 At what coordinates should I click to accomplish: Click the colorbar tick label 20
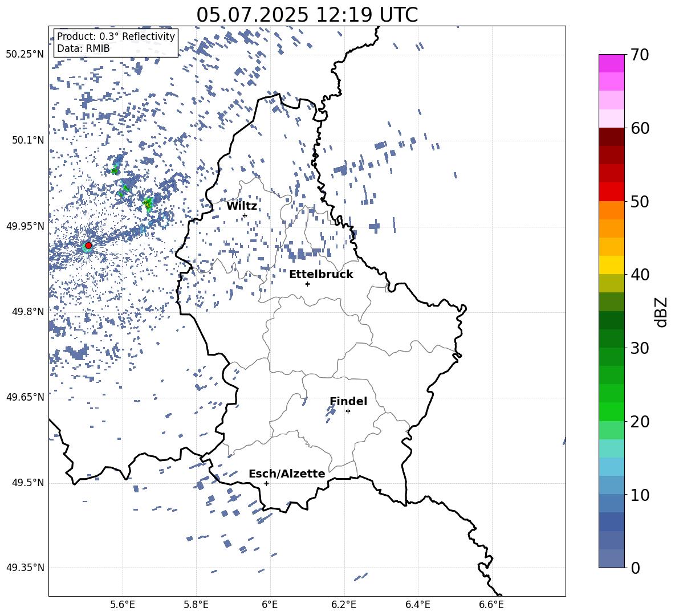[640, 422]
